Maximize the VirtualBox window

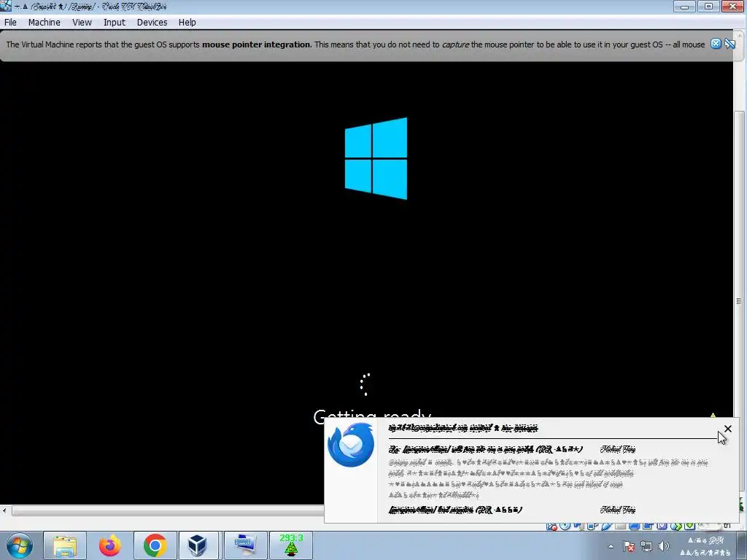click(708, 6)
